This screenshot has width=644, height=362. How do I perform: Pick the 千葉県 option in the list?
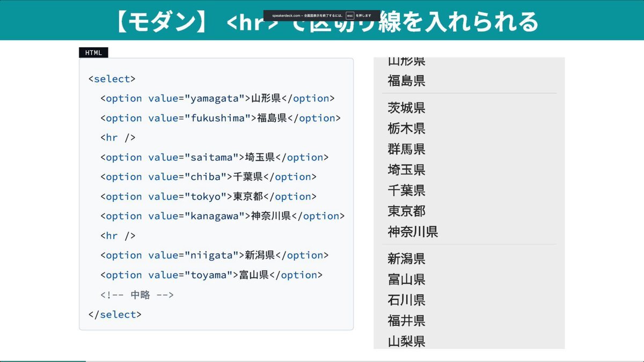tap(406, 190)
